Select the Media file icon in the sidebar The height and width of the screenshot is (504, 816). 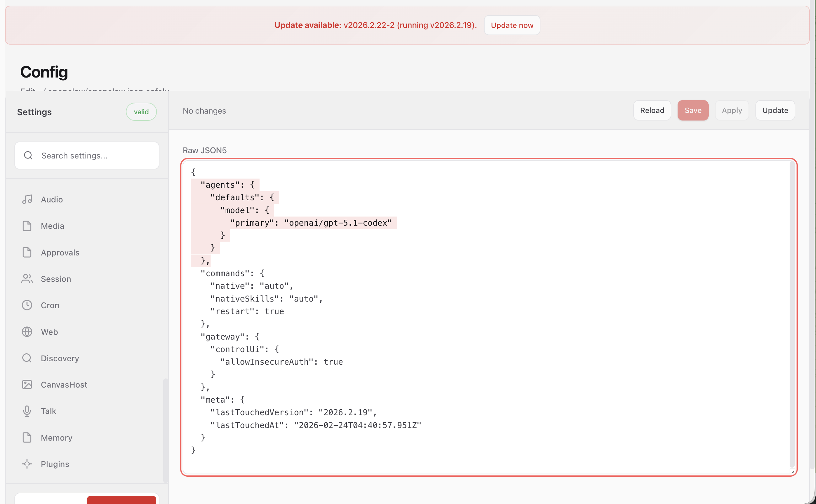point(27,226)
